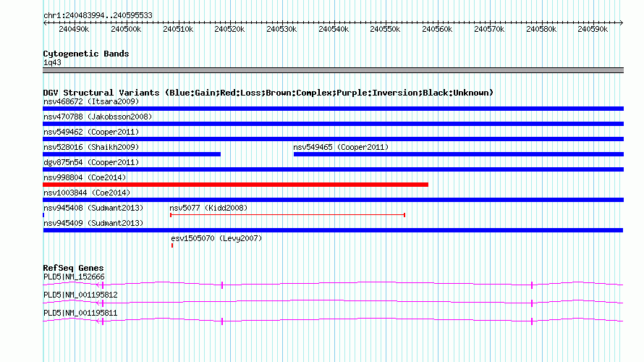Open variant nsv1003844 (Coe2014) label

pos(87,193)
